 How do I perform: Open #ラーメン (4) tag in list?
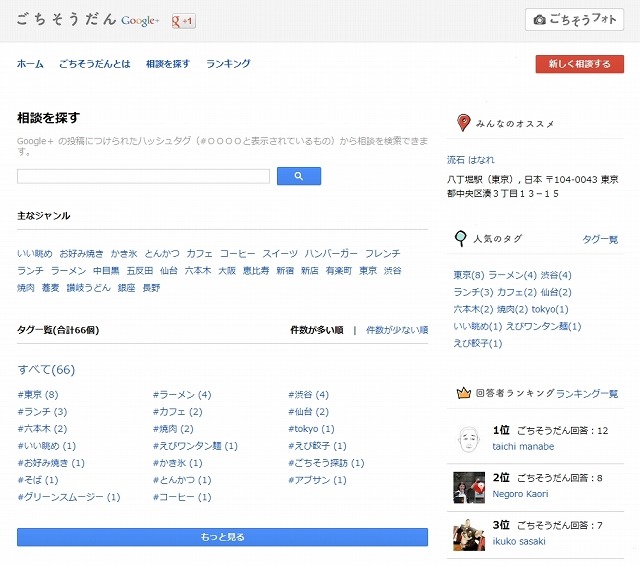coord(182,395)
